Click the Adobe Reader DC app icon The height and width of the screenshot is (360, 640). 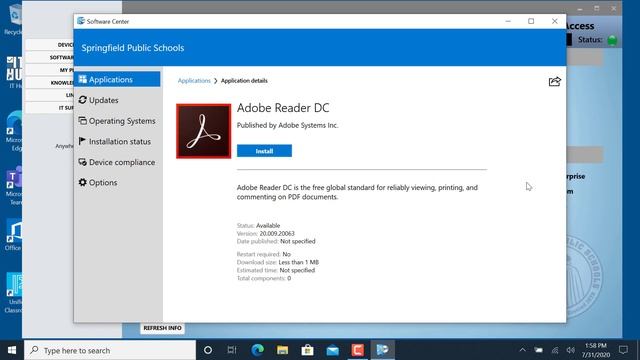click(x=203, y=131)
